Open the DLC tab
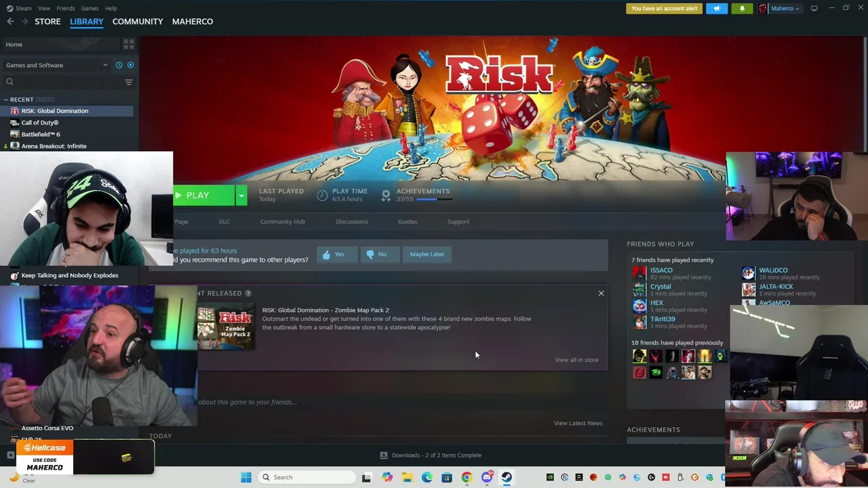Screen dimensions: 868x488 224,222
